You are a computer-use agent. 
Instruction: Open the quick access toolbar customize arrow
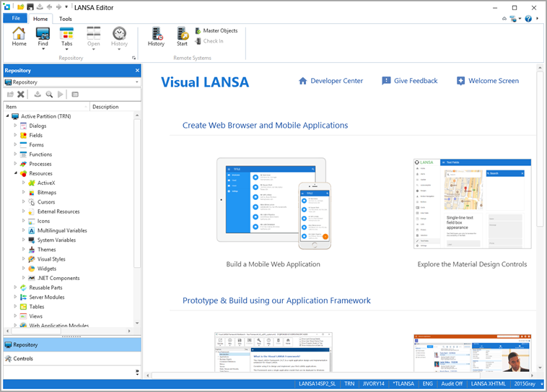(66, 6)
